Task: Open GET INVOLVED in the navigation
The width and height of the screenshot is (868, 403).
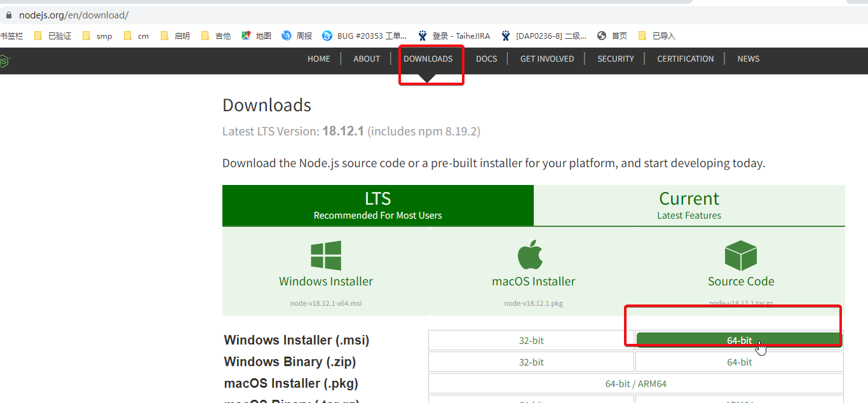Action: (x=547, y=58)
